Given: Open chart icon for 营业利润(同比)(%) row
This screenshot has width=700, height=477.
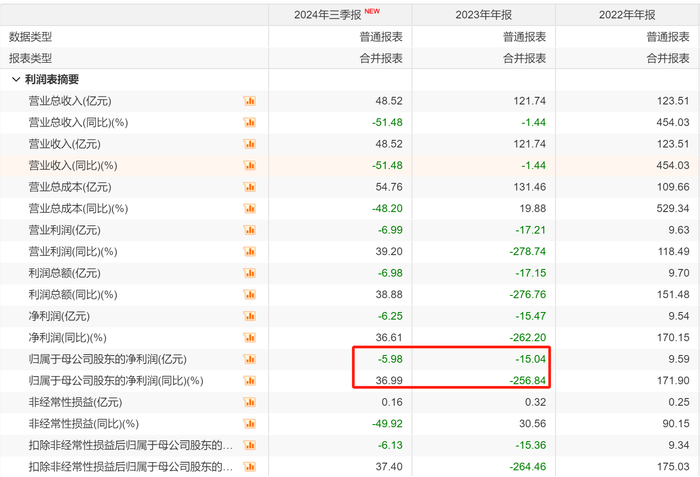Looking at the screenshot, I should [250, 251].
